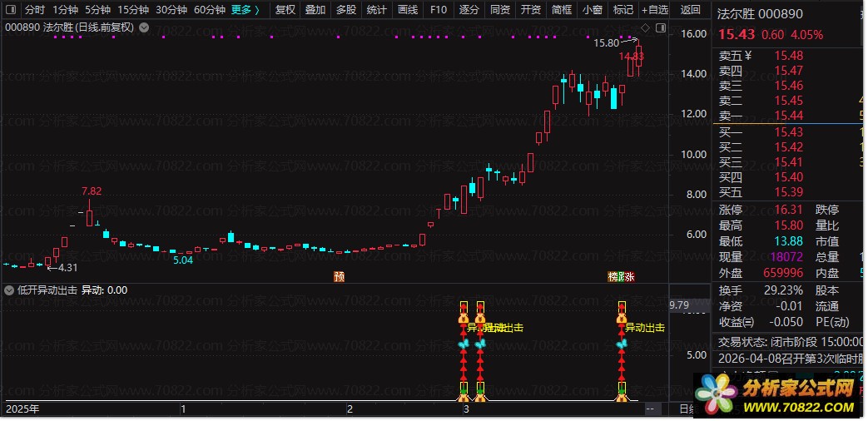Click the 5.04 low price label

click(x=183, y=260)
